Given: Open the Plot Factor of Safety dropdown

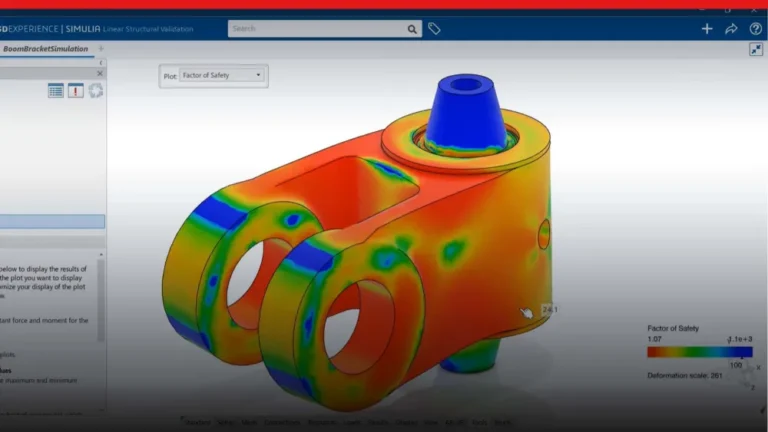Looking at the screenshot, I should pyautogui.click(x=222, y=75).
